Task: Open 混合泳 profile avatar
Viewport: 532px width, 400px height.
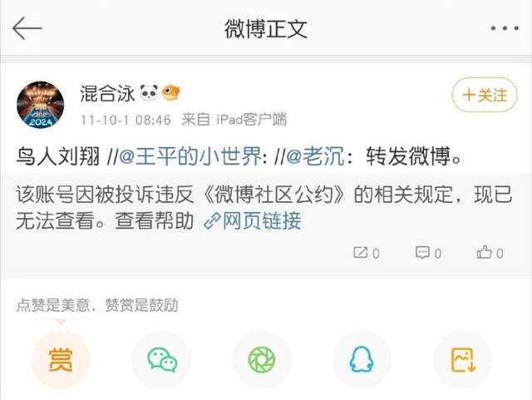Action: pos(41,105)
